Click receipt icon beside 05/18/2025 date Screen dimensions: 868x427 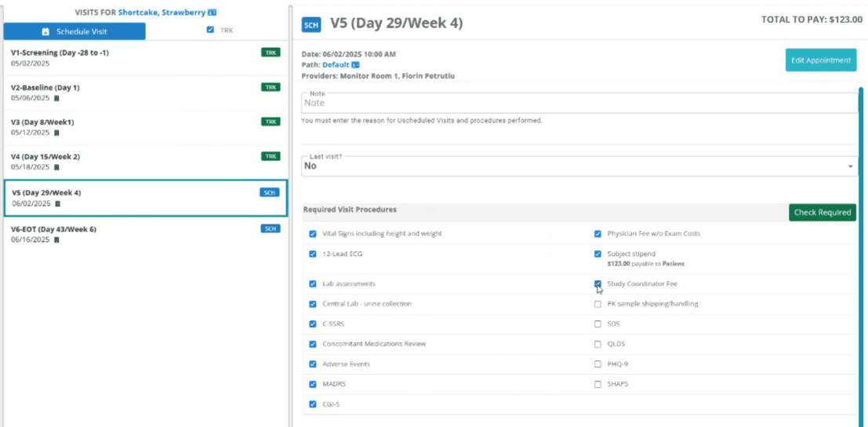[x=56, y=166]
